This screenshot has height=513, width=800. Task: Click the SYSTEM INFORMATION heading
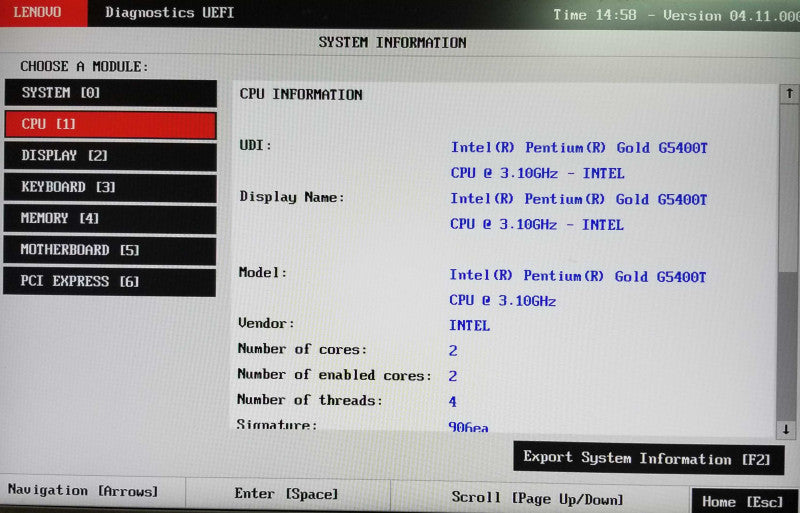point(392,42)
